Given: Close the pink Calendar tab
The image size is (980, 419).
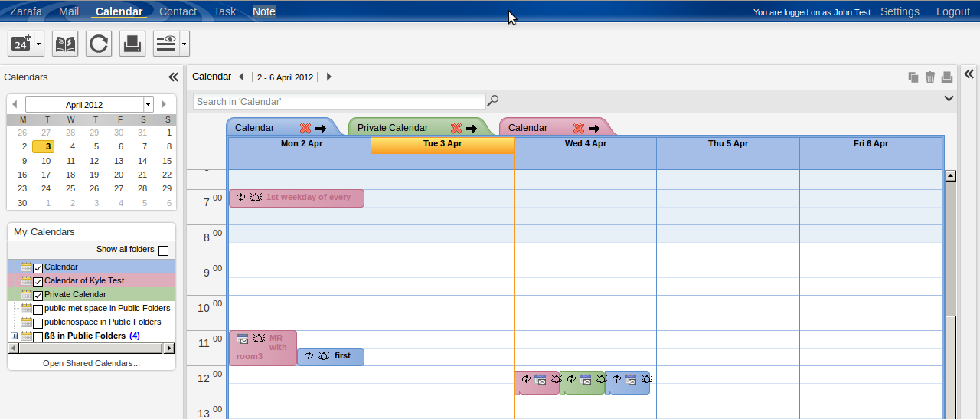Looking at the screenshot, I should click(x=579, y=128).
